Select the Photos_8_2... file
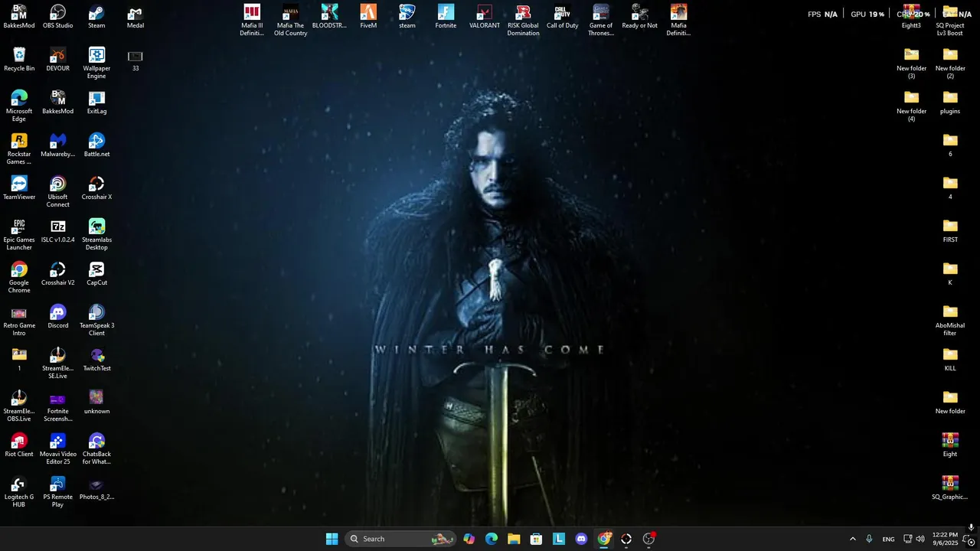The width and height of the screenshot is (980, 551). pyautogui.click(x=96, y=488)
